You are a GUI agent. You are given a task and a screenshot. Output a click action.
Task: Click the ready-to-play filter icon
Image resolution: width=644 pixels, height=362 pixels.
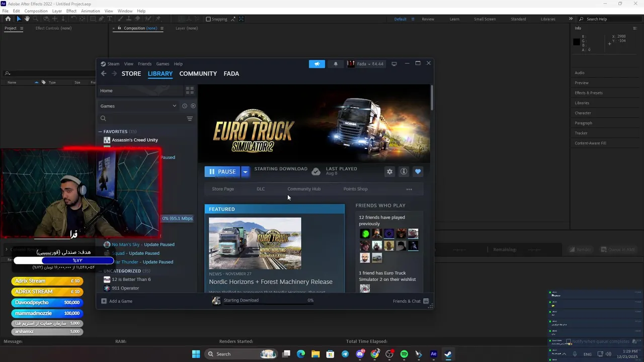pos(193,106)
